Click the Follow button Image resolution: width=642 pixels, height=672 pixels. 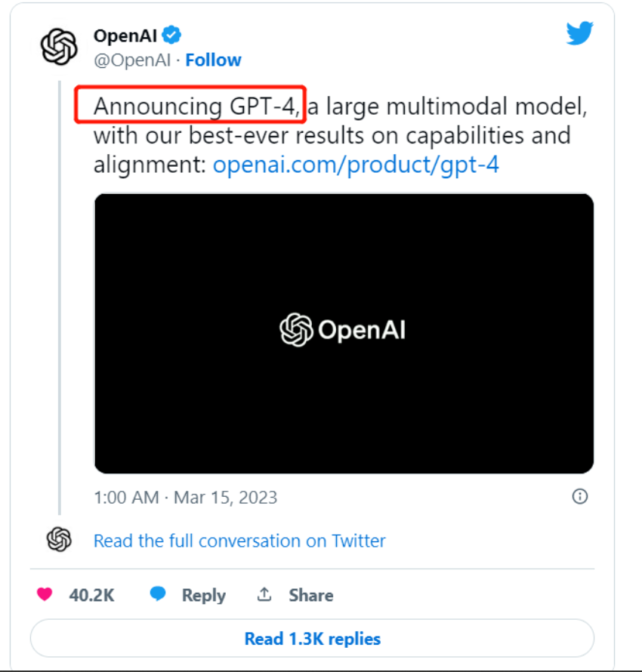click(214, 60)
